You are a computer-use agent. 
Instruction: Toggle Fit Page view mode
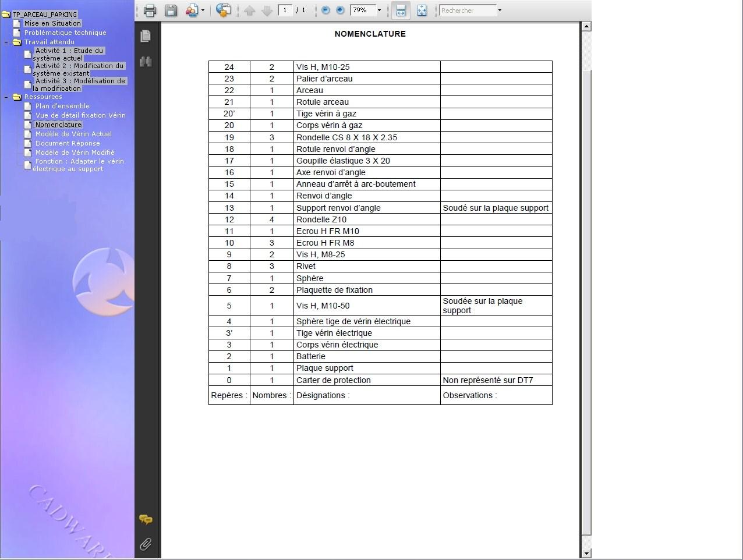pyautogui.click(x=422, y=10)
